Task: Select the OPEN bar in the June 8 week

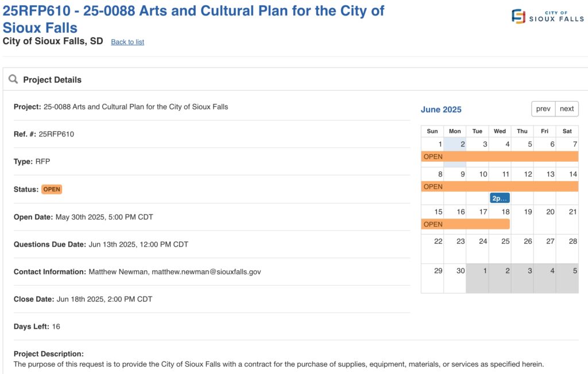Action: point(500,186)
